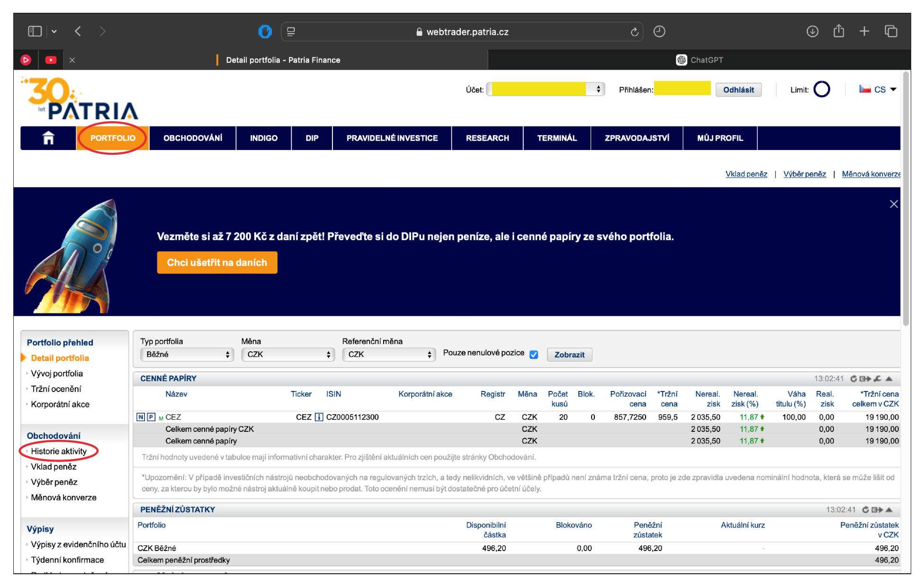The width and height of the screenshot is (924, 587).
Task: Collapse the Peněžní zůstatky section
Action: click(x=889, y=510)
